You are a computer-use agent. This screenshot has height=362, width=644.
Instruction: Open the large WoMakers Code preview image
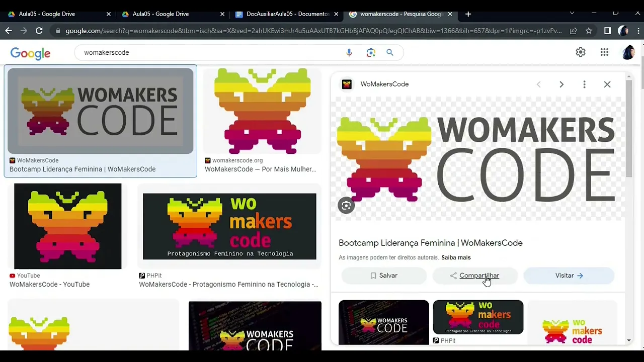(477, 159)
